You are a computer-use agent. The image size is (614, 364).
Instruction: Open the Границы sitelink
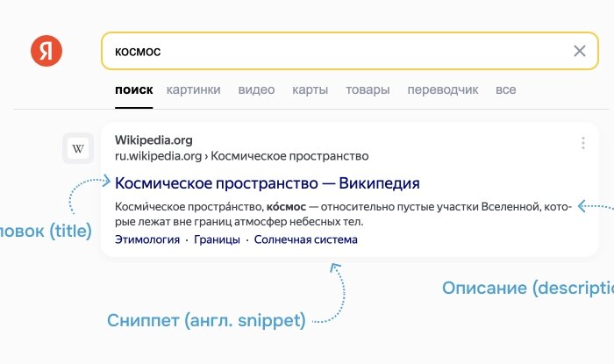pyautogui.click(x=217, y=239)
